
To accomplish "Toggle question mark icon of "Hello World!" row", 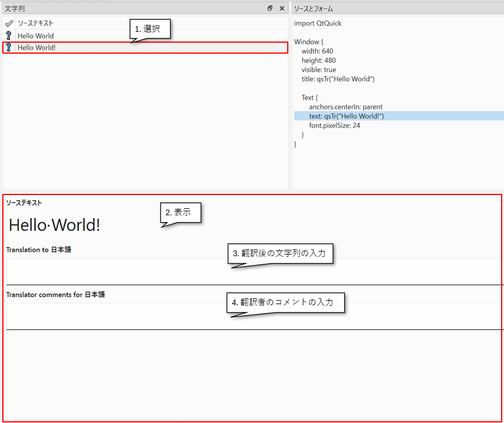I will pos(9,47).
